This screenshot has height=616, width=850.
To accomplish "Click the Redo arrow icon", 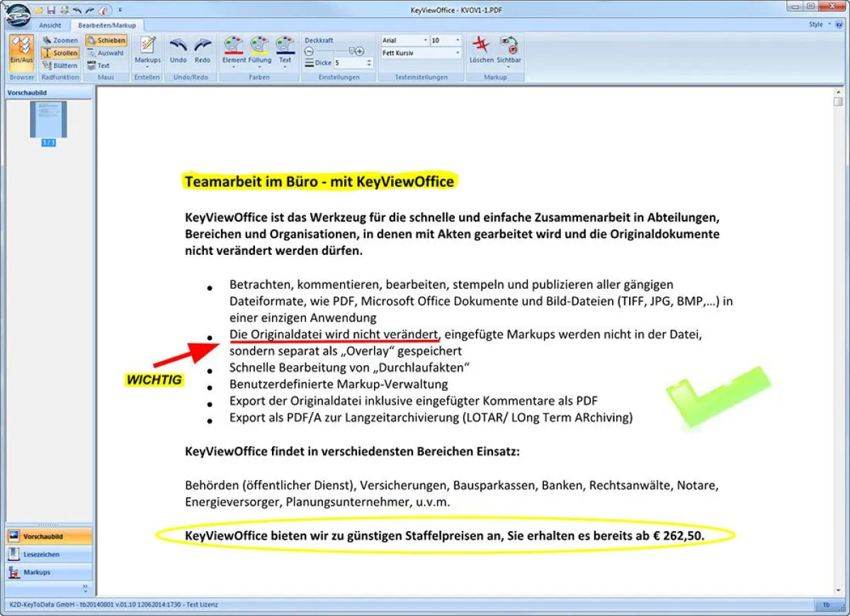I will (201, 42).
